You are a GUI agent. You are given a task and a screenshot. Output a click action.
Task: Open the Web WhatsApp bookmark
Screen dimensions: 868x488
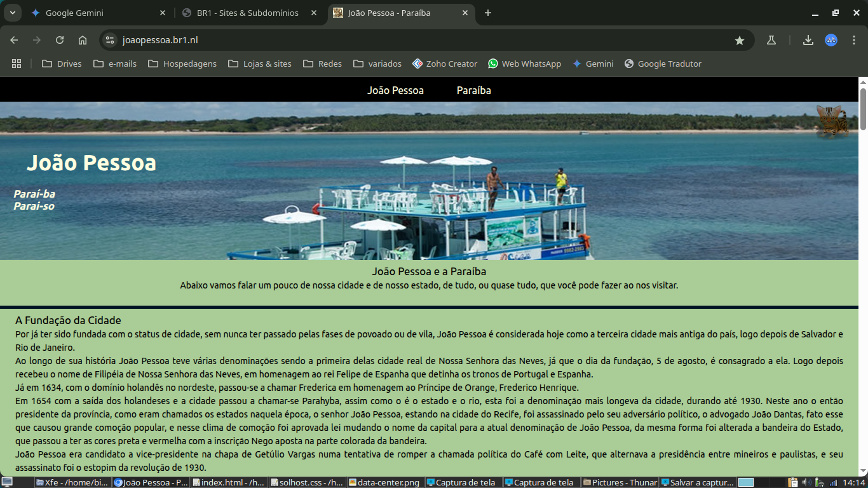coord(524,64)
